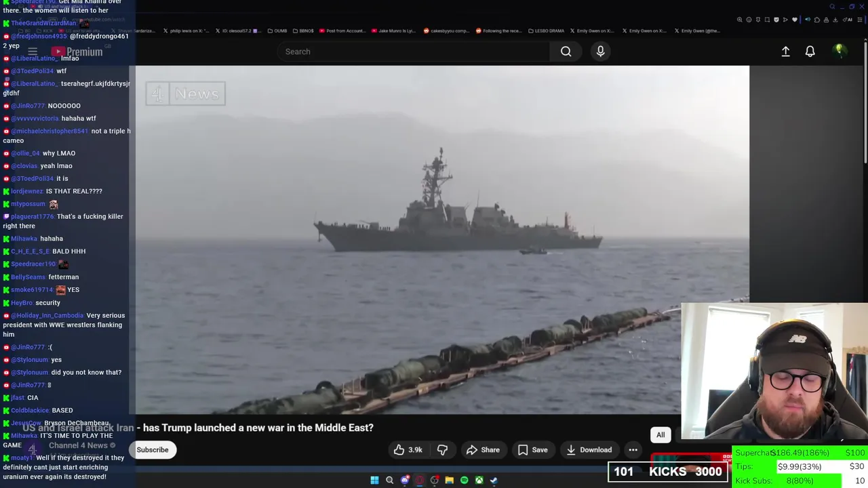Click chat message 'IS THAT REAL????'
The height and width of the screenshot is (488, 868).
(x=74, y=191)
